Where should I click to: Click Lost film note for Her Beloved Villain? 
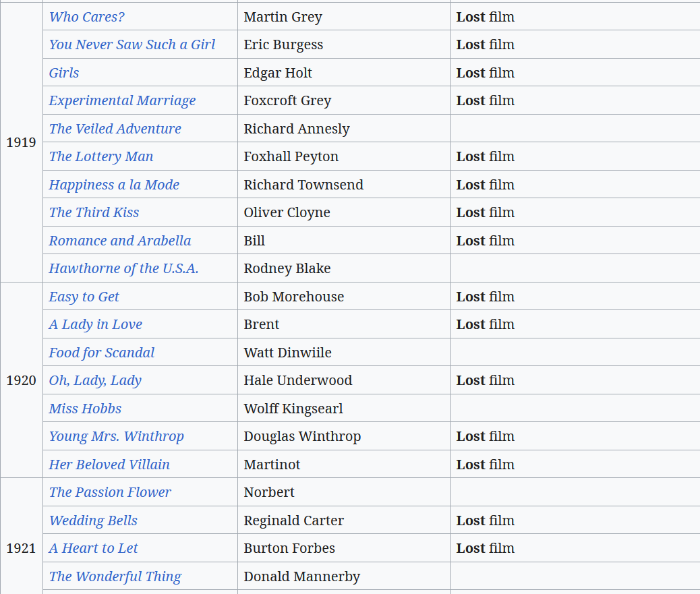point(486,465)
